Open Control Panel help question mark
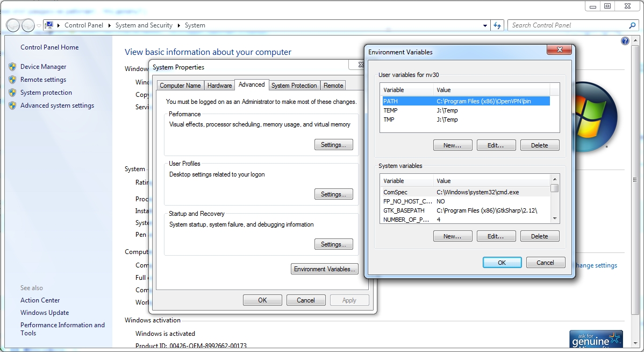The height and width of the screenshot is (352, 644). [625, 41]
